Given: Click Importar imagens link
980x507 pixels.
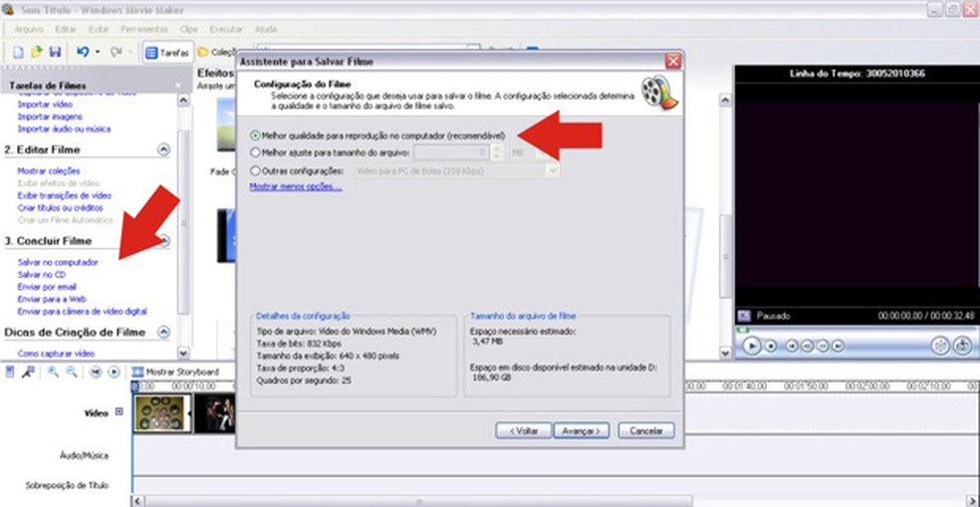Looking at the screenshot, I should 50,117.
